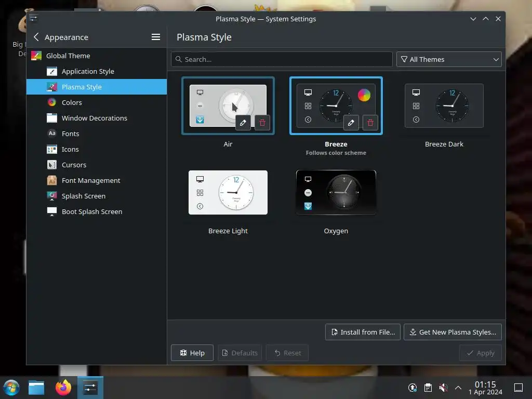Click Install from File button

coord(363,332)
